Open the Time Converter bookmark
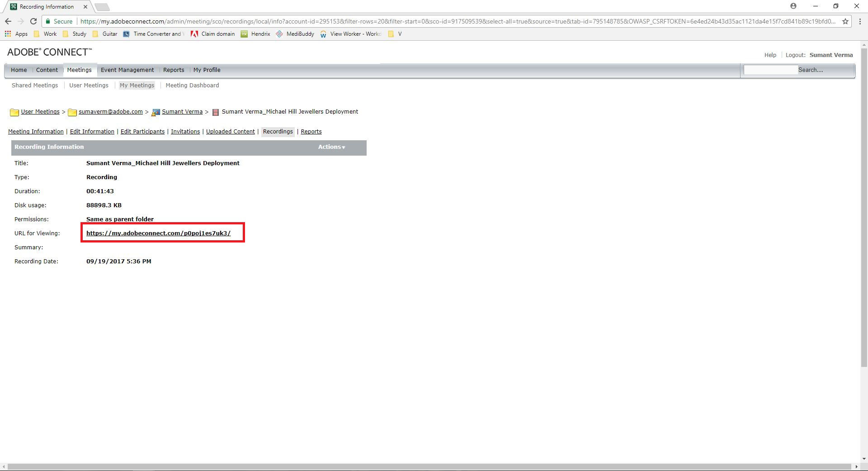Viewport: 868px width, 471px height. click(x=154, y=34)
